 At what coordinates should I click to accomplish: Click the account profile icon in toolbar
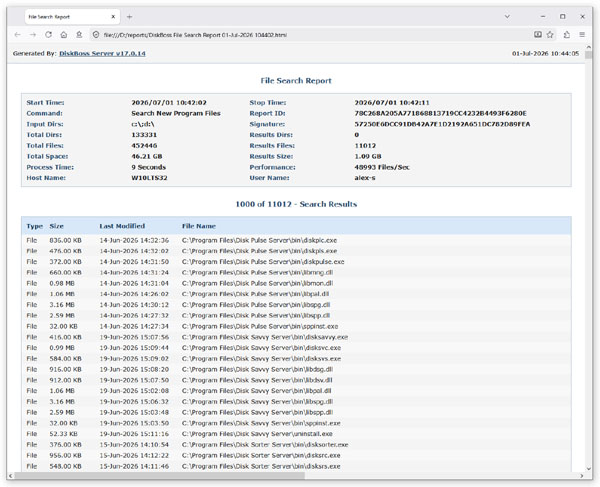click(79, 35)
